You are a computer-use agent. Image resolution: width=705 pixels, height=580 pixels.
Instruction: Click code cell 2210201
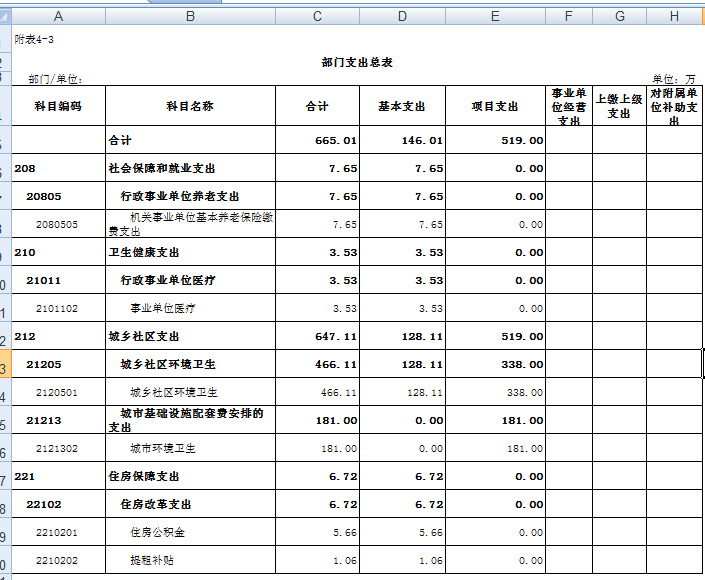(x=58, y=532)
